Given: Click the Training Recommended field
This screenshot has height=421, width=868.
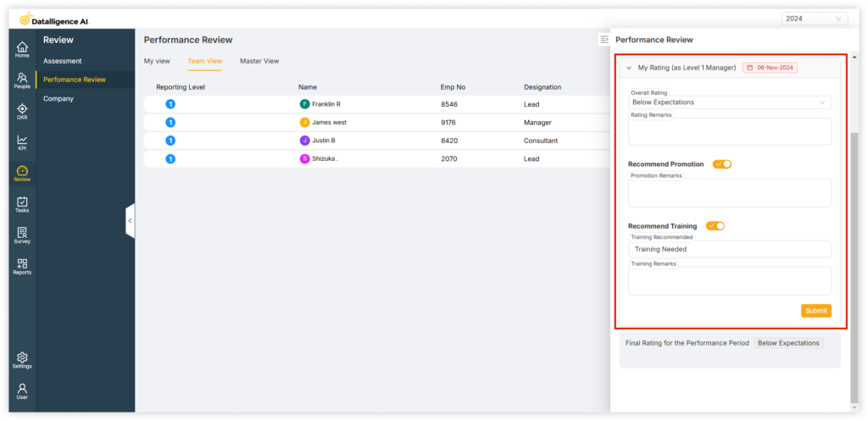Looking at the screenshot, I should click(730, 249).
